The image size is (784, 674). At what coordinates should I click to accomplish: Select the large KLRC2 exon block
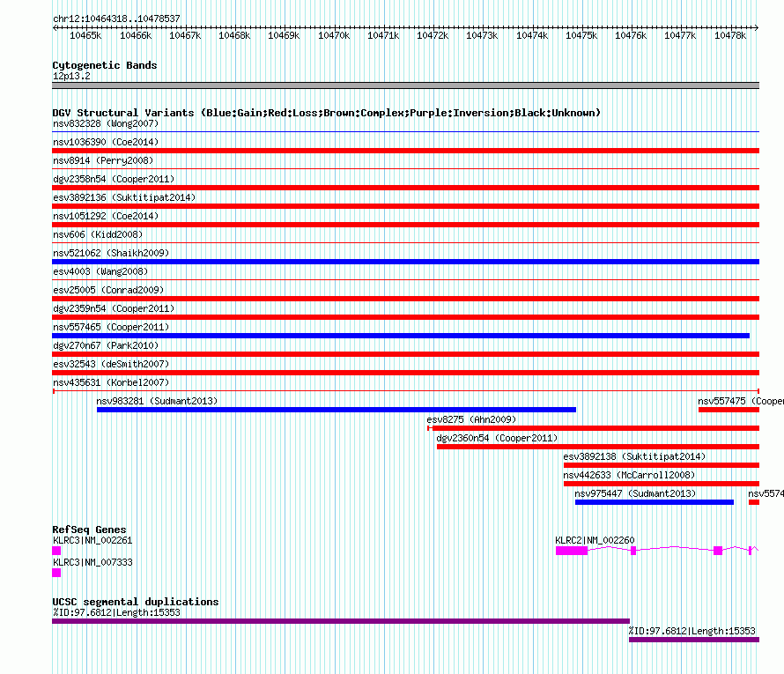click(x=572, y=551)
